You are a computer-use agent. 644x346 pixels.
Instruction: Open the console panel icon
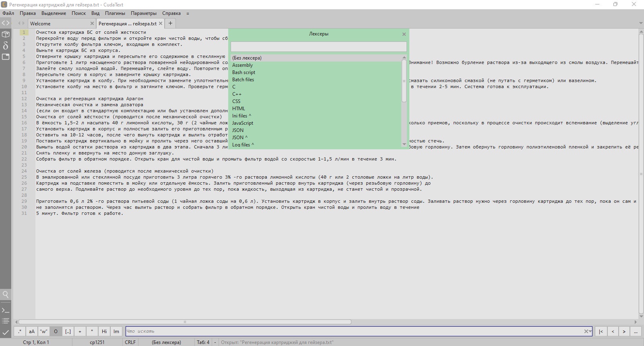point(6,310)
